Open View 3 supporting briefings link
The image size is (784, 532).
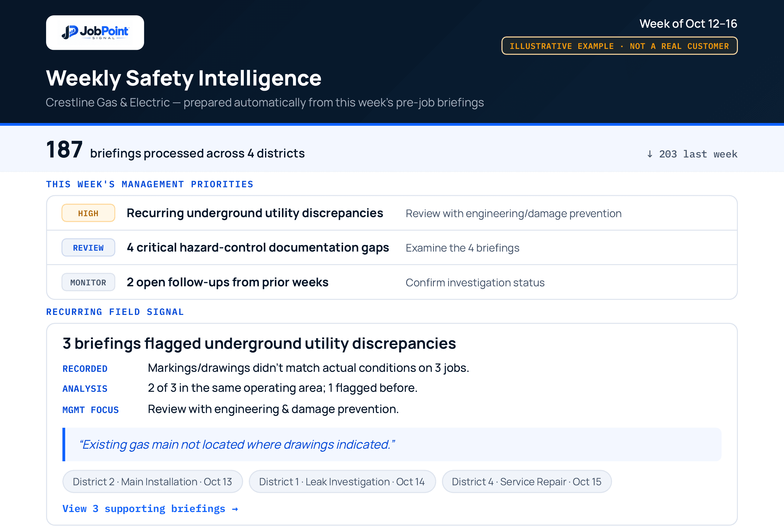pyautogui.click(x=150, y=508)
